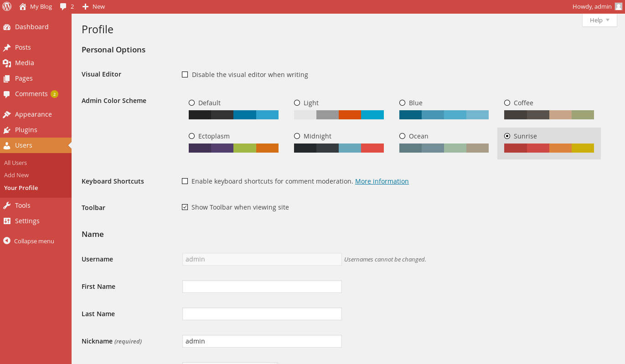Click the WordPress logo icon
This screenshot has width=625, height=364.
pyautogui.click(x=7, y=6)
